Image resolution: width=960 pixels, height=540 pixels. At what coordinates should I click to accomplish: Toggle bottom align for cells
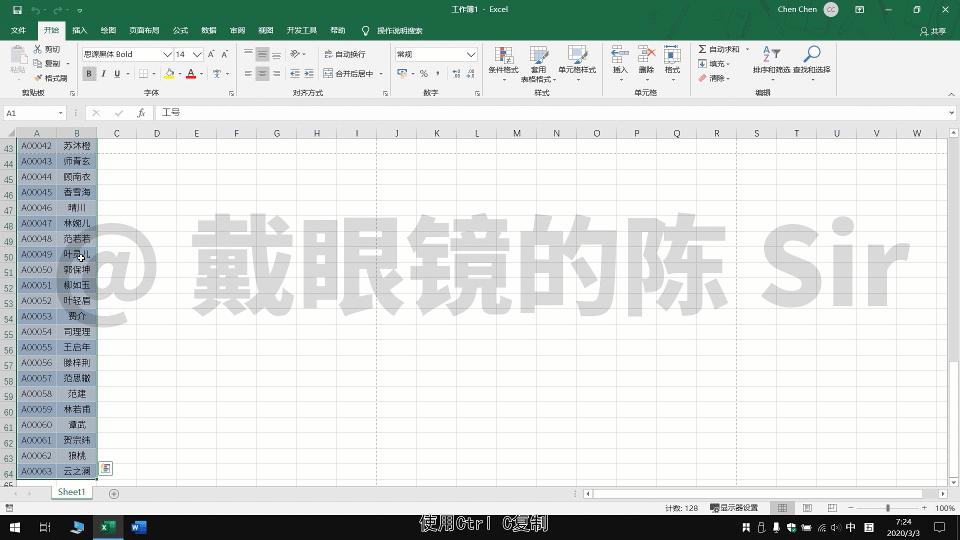pos(276,54)
